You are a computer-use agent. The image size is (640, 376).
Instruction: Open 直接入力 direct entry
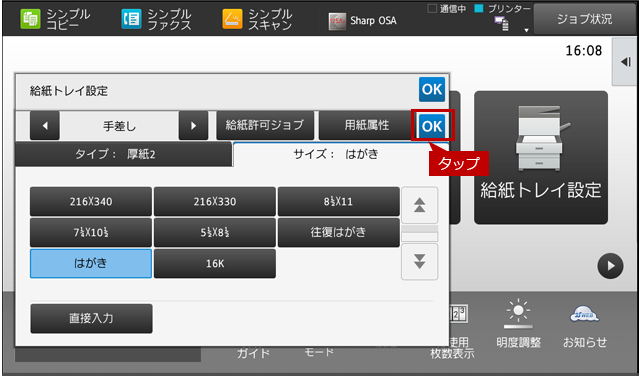(x=91, y=318)
